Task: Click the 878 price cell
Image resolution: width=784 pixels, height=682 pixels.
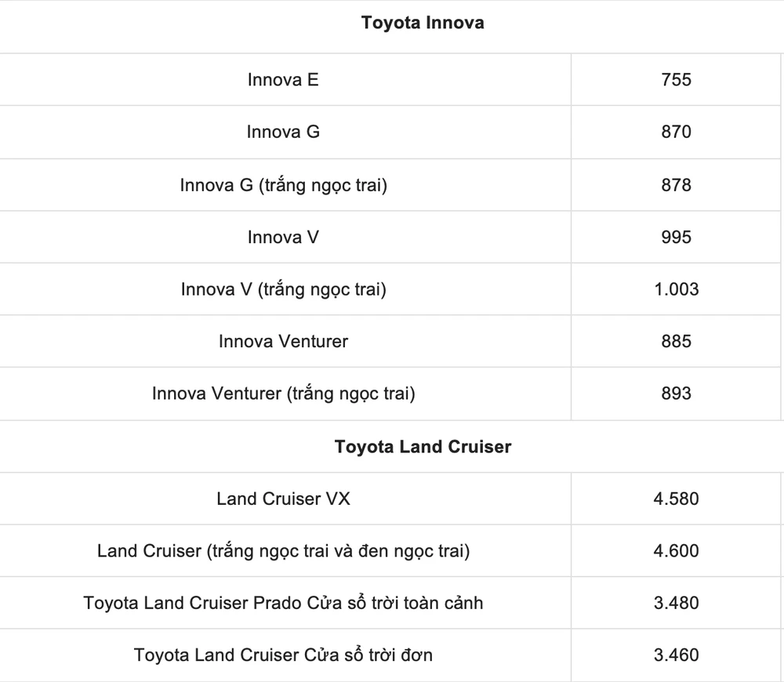Action: 676,185
